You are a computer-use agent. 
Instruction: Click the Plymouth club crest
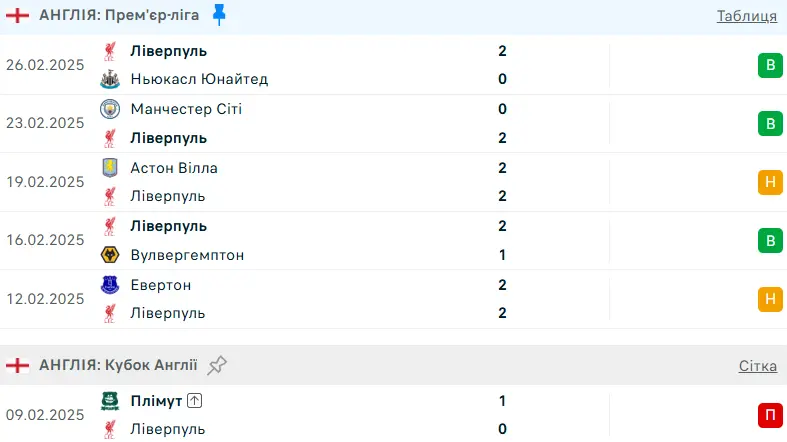point(110,401)
